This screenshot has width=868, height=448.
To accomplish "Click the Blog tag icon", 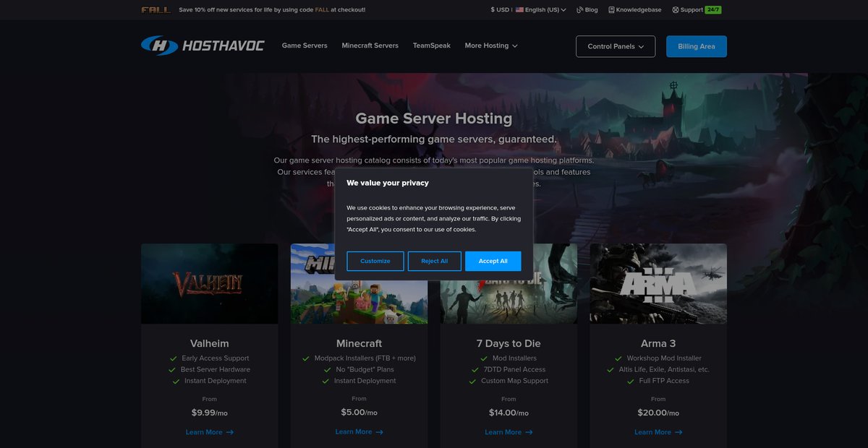I will [580, 10].
